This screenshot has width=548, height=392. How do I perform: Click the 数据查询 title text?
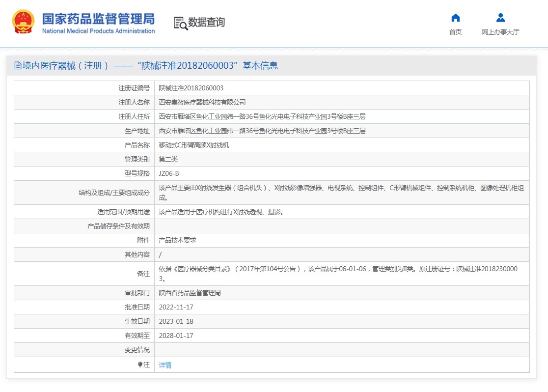206,22
